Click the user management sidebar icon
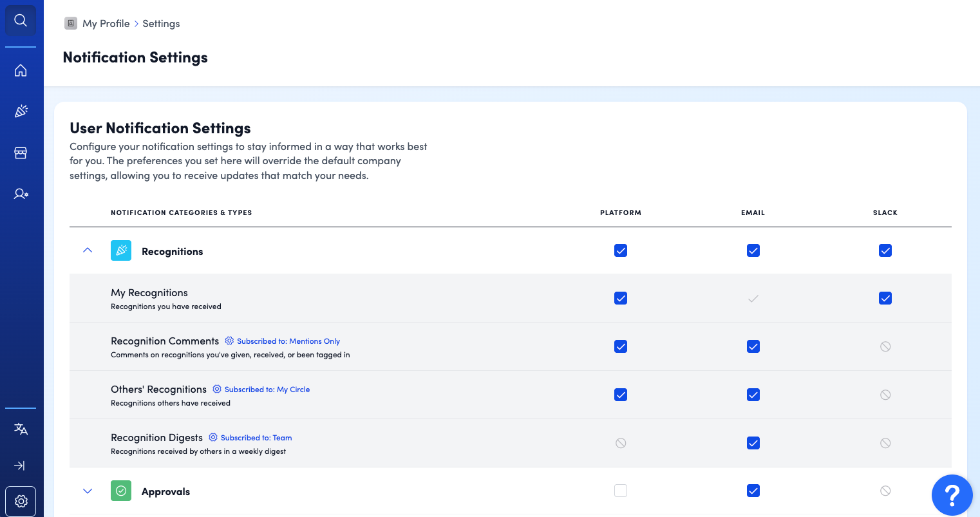980x517 pixels. (21, 194)
